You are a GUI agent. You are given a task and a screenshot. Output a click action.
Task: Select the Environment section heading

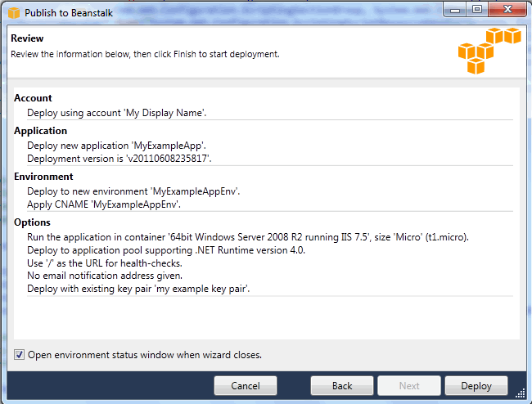43,177
